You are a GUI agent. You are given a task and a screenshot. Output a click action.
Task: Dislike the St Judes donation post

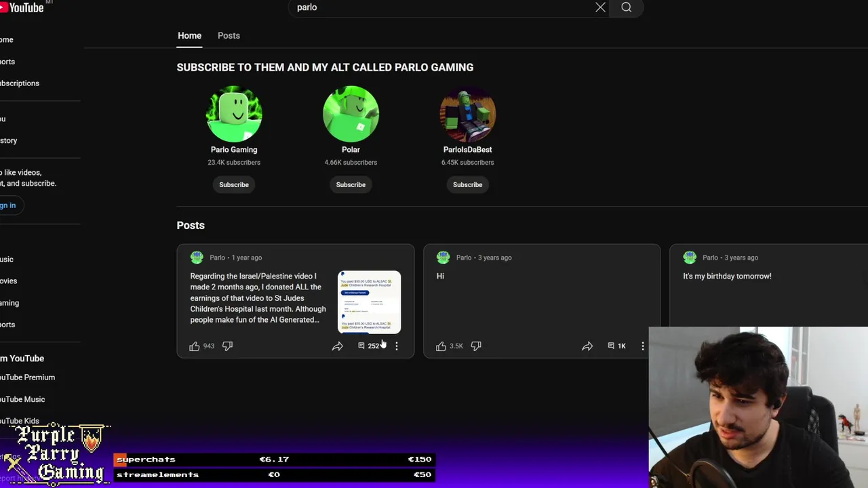pos(227,346)
